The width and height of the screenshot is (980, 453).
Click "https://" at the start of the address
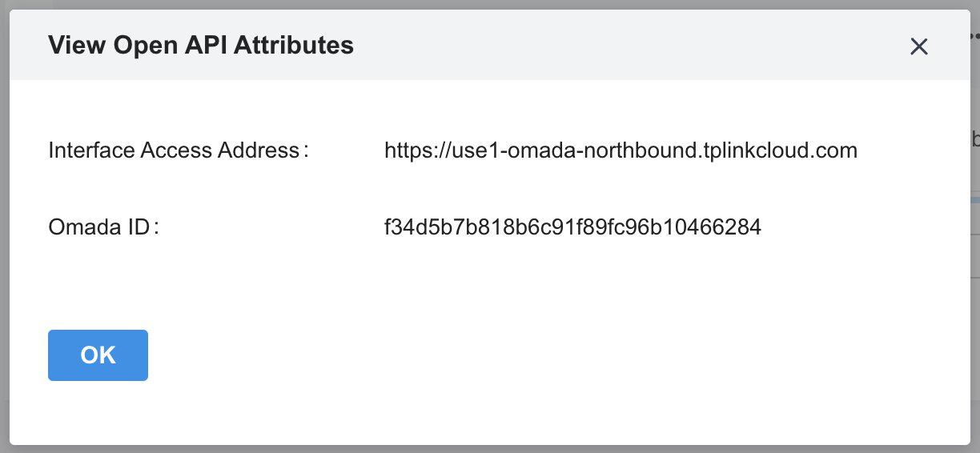[409, 150]
